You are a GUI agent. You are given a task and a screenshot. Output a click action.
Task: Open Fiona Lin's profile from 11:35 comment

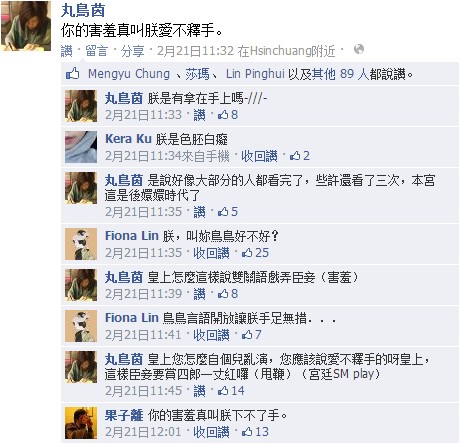pyautogui.click(x=132, y=236)
